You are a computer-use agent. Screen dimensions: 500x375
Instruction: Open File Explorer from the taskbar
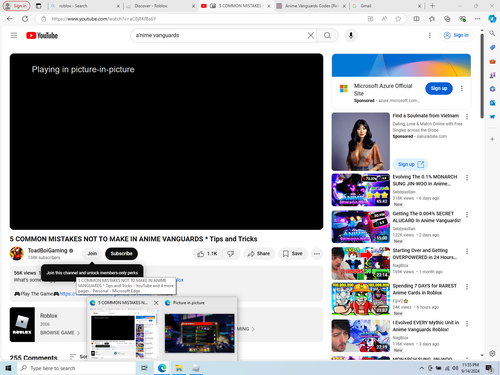click(179, 368)
